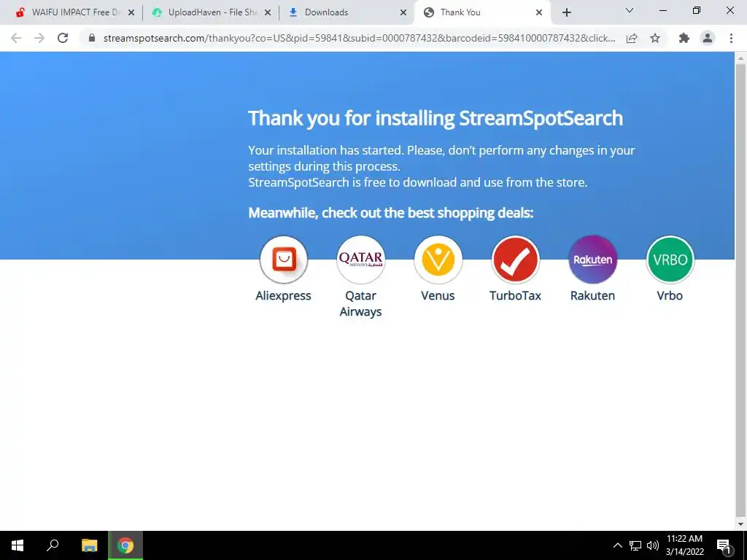Image resolution: width=747 pixels, height=560 pixels.
Task: Click the TurboTax text label
Action: [516, 296]
